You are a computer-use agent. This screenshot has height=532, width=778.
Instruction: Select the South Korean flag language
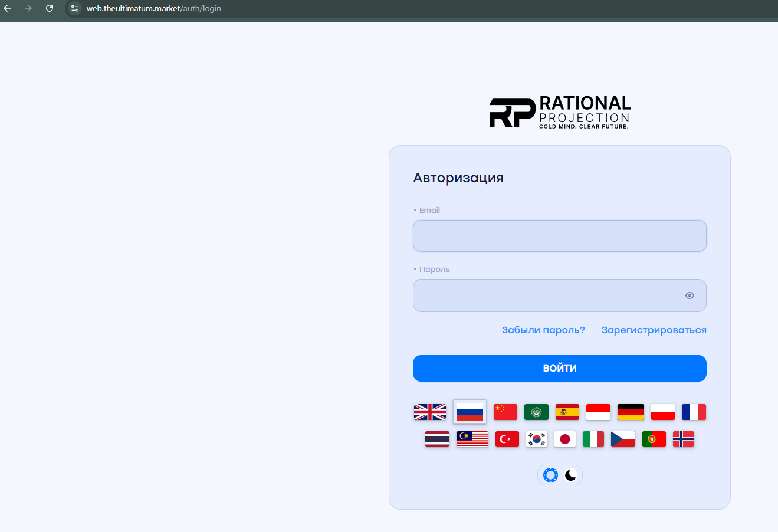(x=537, y=439)
